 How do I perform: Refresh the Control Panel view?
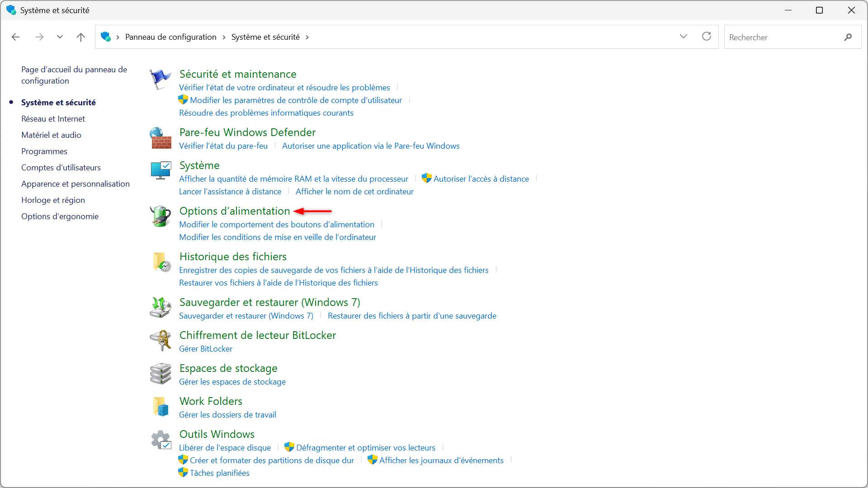tap(707, 36)
